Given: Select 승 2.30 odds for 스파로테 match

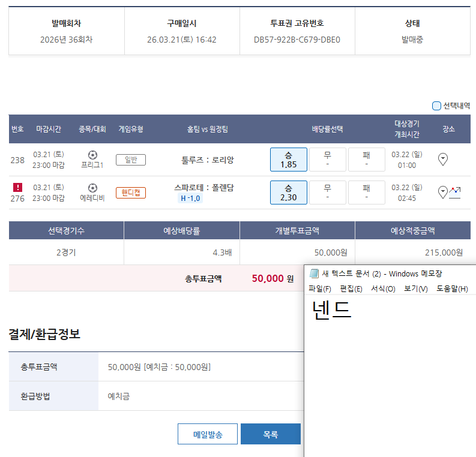Looking at the screenshot, I should click(x=289, y=193).
